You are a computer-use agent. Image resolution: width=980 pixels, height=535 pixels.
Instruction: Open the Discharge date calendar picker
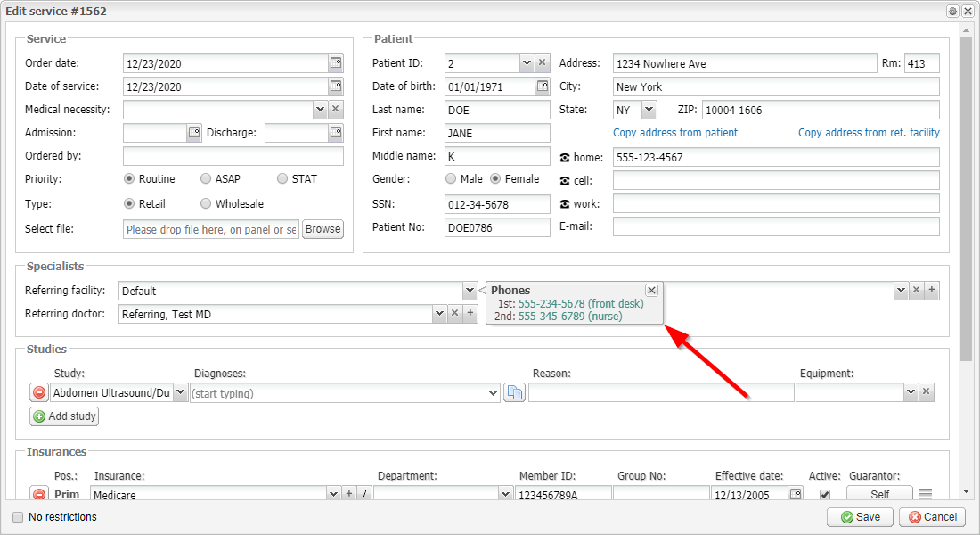(336, 133)
